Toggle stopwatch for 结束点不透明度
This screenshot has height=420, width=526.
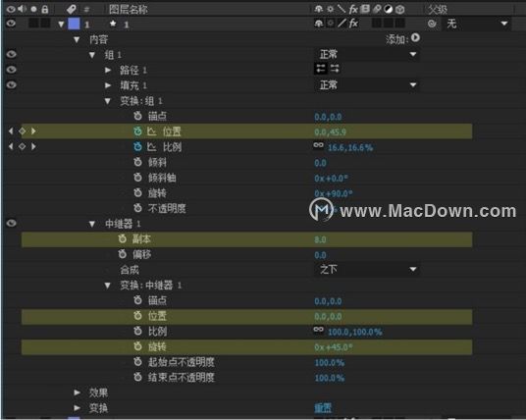point(137,377)
